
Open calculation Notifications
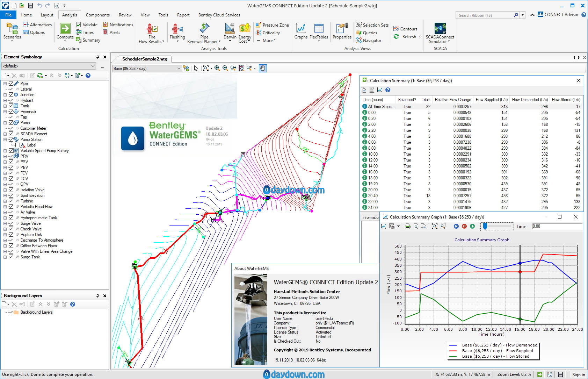click(118, 25)
